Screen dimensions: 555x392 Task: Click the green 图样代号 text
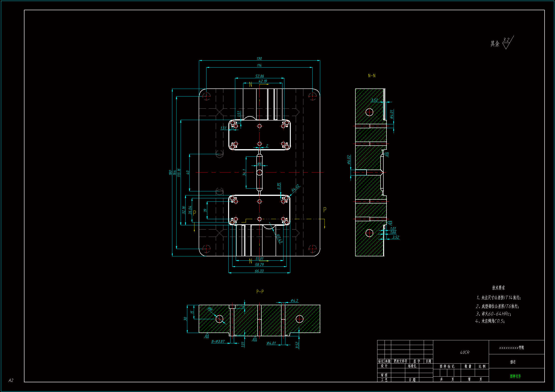coord(515,376)
